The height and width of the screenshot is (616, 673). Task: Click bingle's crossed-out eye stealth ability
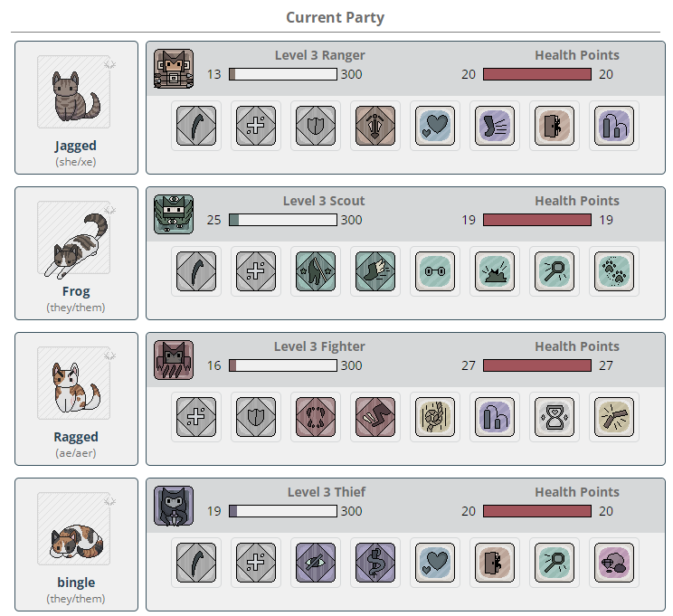coord(316,563)
